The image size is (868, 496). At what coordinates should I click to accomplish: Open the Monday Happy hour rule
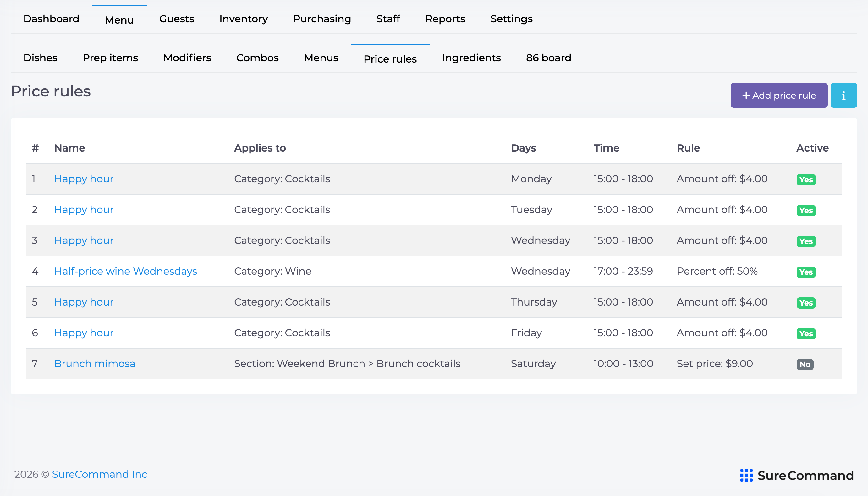point(84,179)
